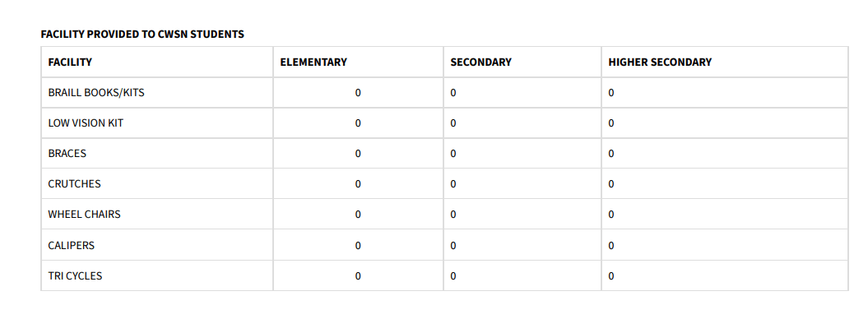The image size is (868, 319).
Task: Click Higher Secondary value for Tri Cycles
Action: click(611, 276)
